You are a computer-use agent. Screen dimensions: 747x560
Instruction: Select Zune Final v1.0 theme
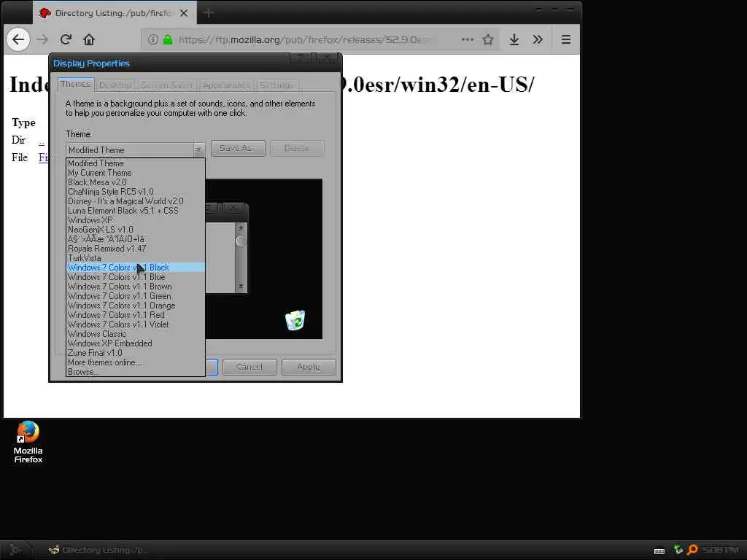pyautogui.click(x=136, y=353)
